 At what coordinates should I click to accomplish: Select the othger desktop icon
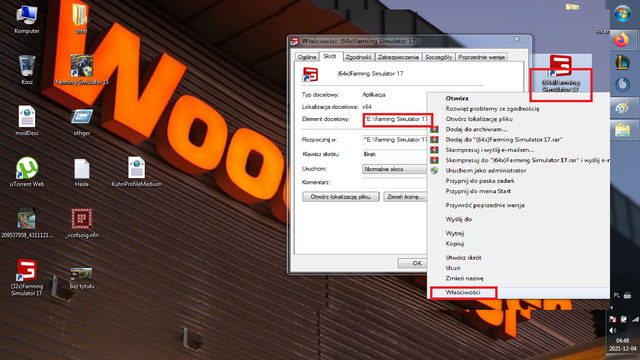82,122
